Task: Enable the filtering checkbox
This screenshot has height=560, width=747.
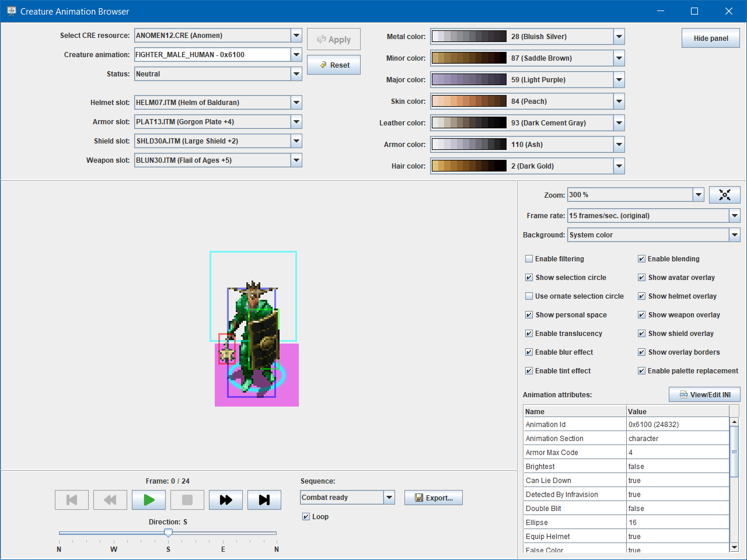Action: 529,259
